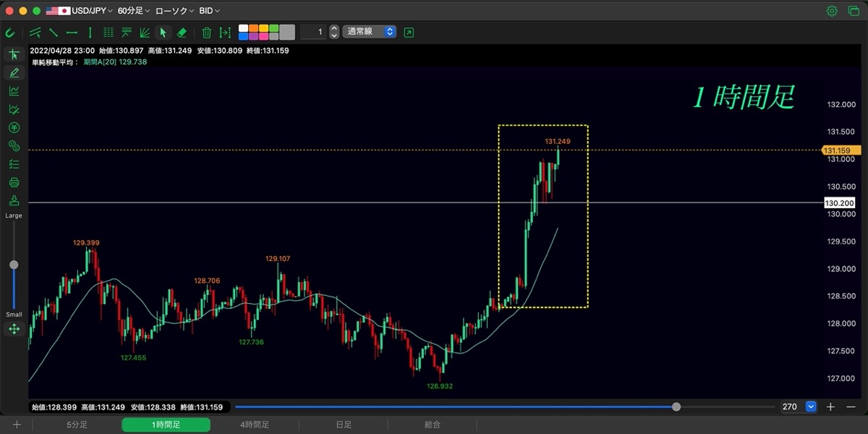Select the trend line drawing tool

pos(35,33)
